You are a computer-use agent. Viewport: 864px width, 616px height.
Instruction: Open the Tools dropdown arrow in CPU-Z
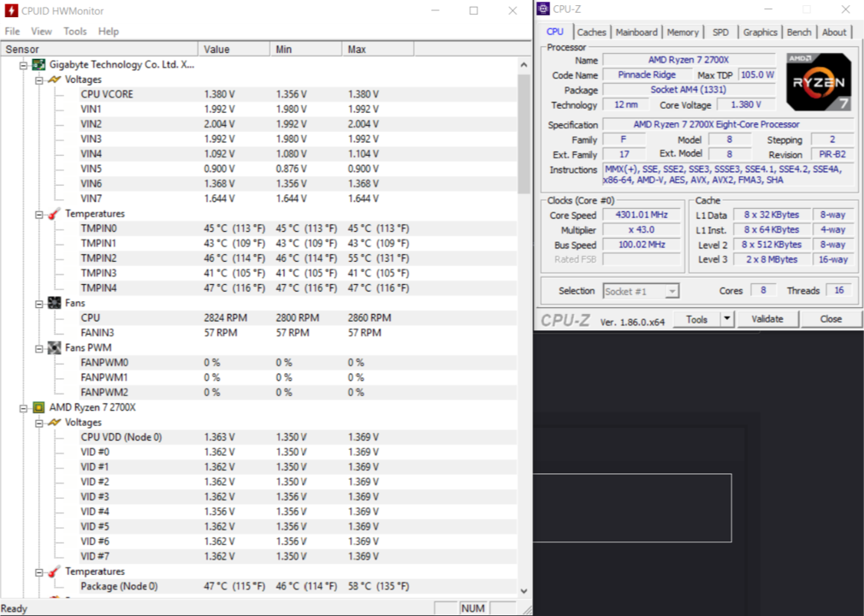pyautogui.click(x=727, y=318)
